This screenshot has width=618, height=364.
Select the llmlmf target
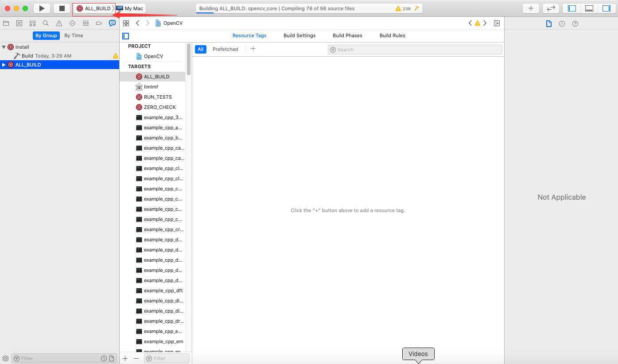pyautogui.click(x=152, y=87)
